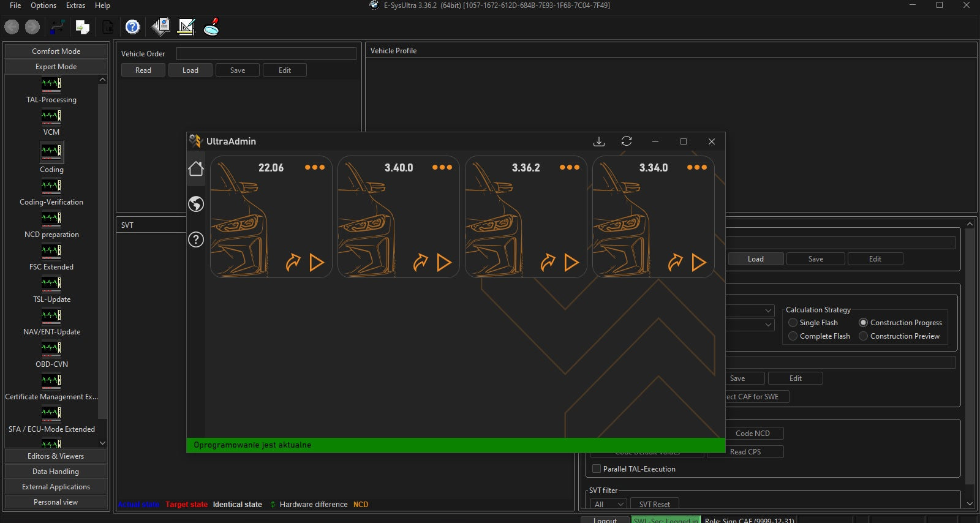Switch to Comfort Mode section
This screenshot has height=523, width=980.
(56, 51)
